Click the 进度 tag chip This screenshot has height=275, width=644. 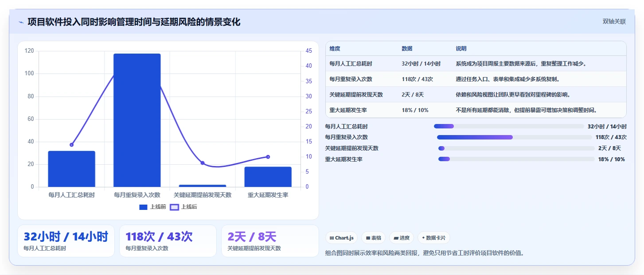click(402, 238)
